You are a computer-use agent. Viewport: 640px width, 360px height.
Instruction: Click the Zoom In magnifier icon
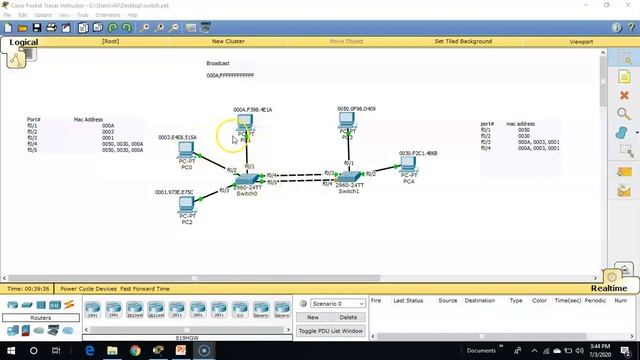[144, 28]
